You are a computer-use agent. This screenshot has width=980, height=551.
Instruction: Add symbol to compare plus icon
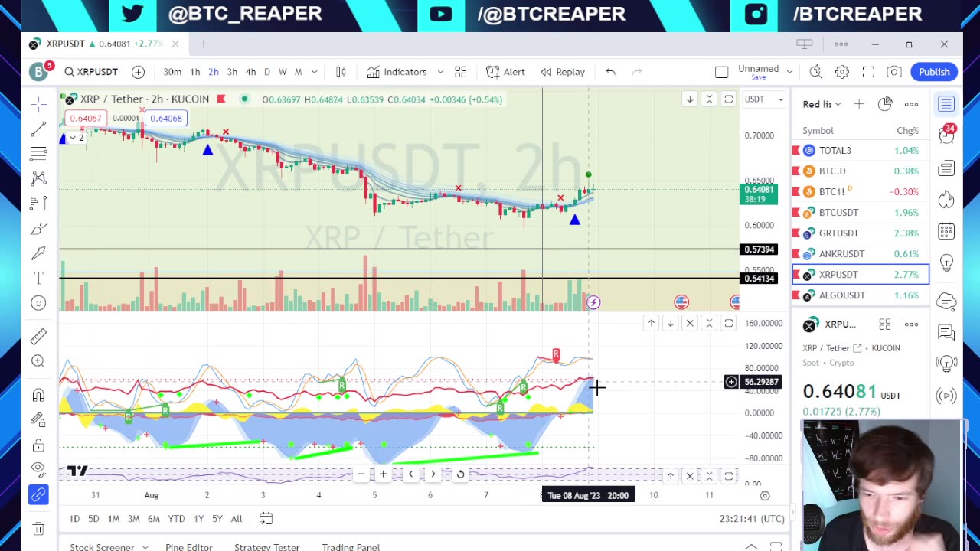138,72
